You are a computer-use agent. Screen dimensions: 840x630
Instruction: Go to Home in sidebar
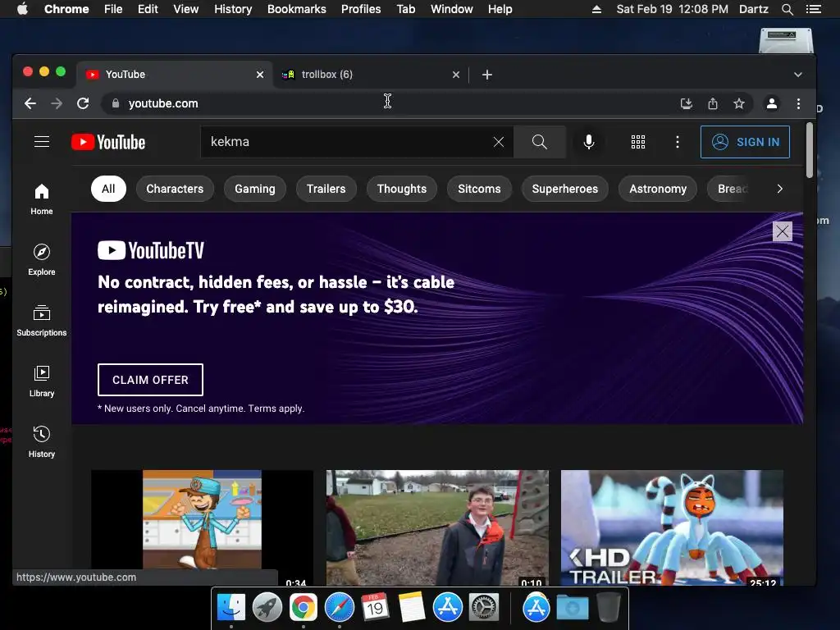click(x=42, y=199)
